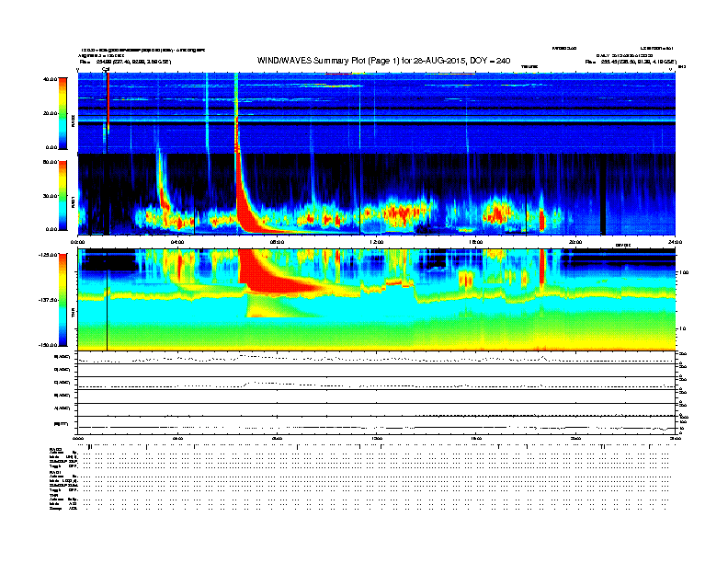This screenshot has height=563, width=728.
Task: Click the vertical RAD1 panel axis label
Action: 73,202
